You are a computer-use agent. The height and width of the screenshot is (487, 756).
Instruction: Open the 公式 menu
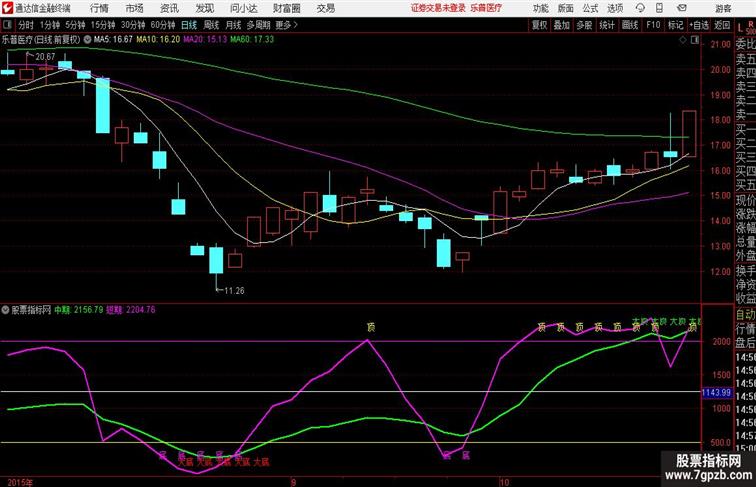click(x=590, y=8)
